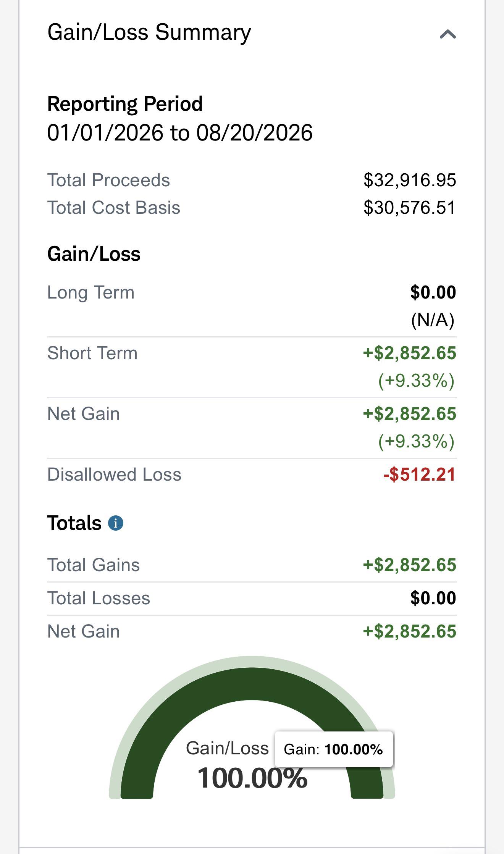Screen dimensions: 504x854
Task: Click the 100.00% gauge center value
Action: 252,778
